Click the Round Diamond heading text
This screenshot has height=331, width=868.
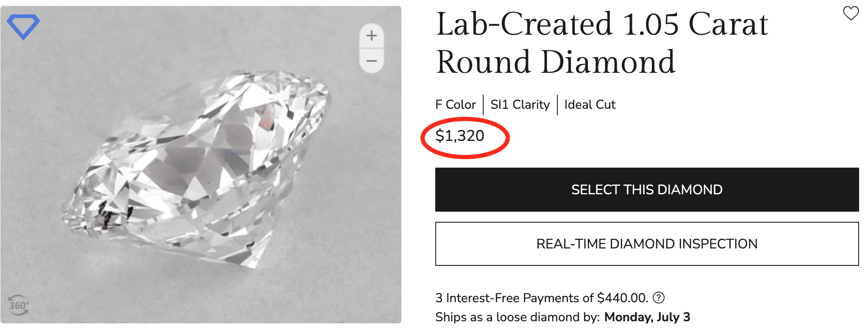coord(555,62)
